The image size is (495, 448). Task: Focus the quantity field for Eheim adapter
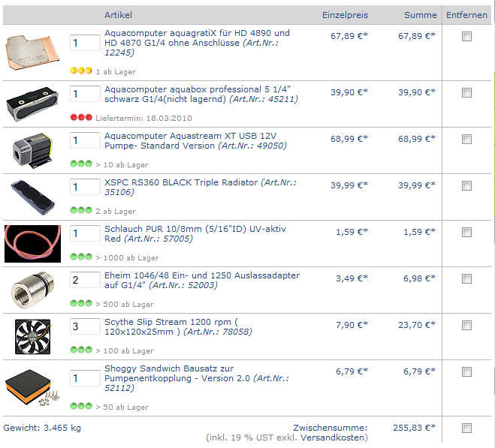point(85,280)
